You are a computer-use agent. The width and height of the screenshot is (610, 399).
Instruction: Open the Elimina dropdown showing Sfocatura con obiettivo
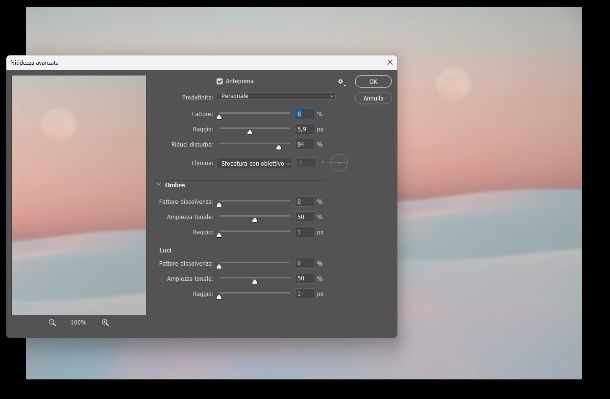click(255, 164)
